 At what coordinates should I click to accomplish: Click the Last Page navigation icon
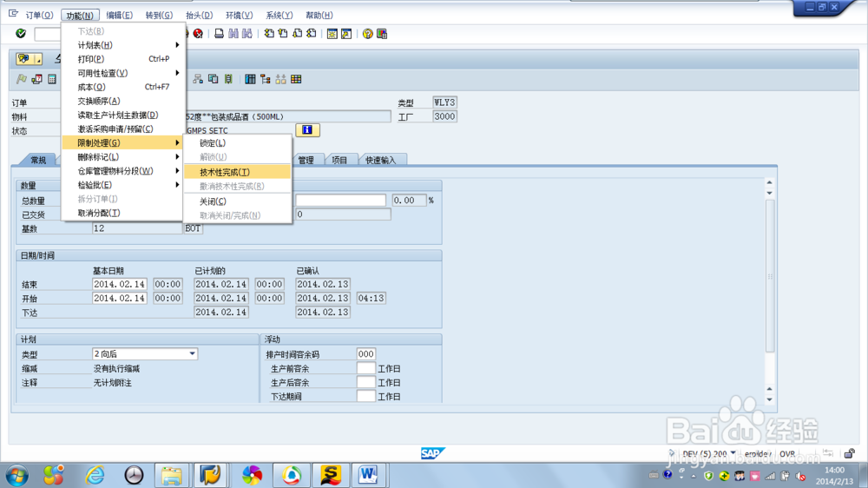tap(311, 34)
